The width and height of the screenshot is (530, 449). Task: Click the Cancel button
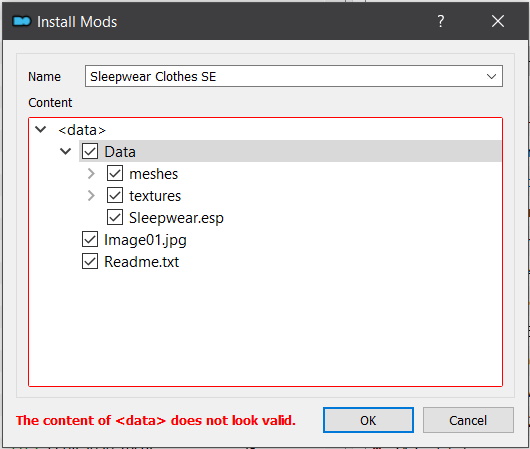(x=468, y=420)
